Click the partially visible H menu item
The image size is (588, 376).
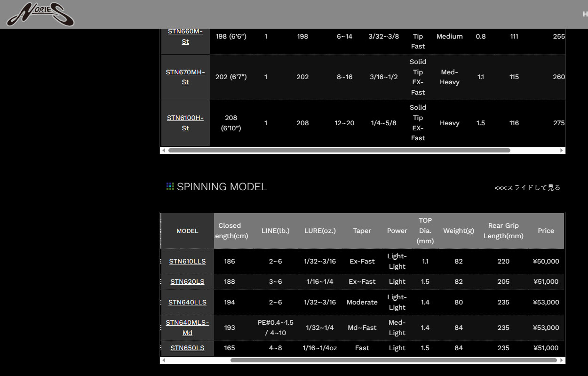coord(585,14)
